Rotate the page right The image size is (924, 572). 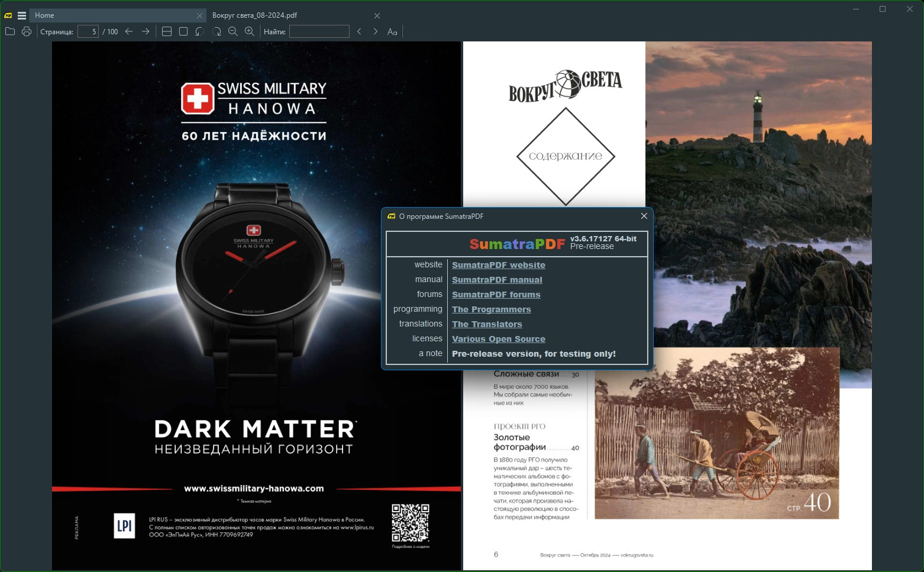(217, 31)
